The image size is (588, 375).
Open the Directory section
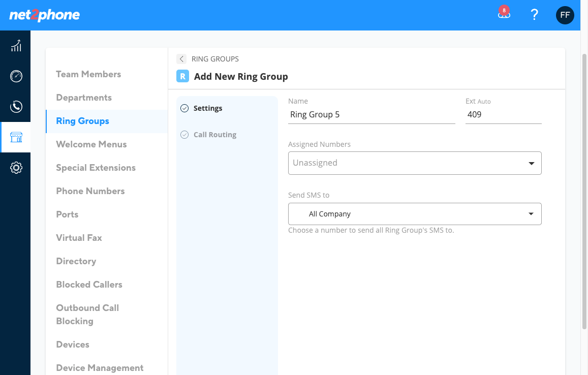[x=76, y=261]
